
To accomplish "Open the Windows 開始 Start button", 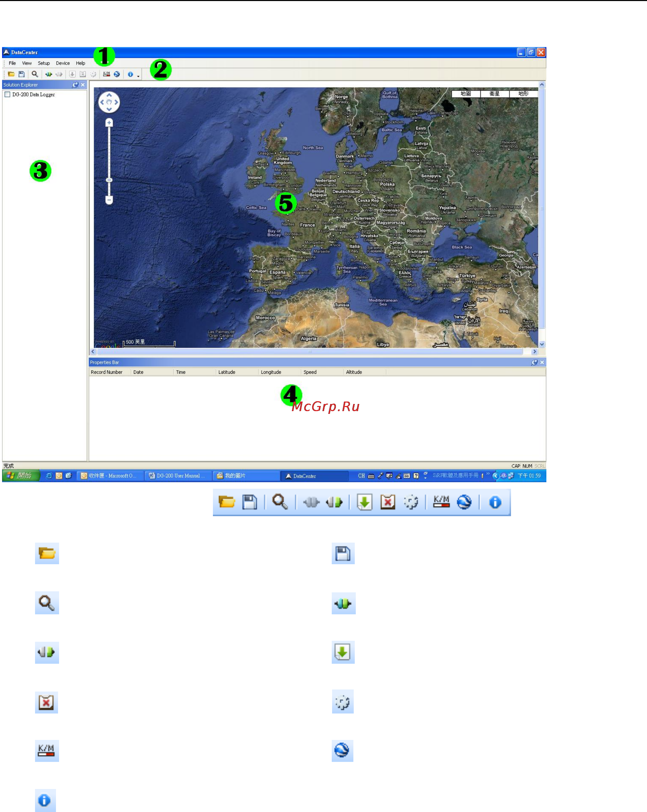I will point(21,476).
